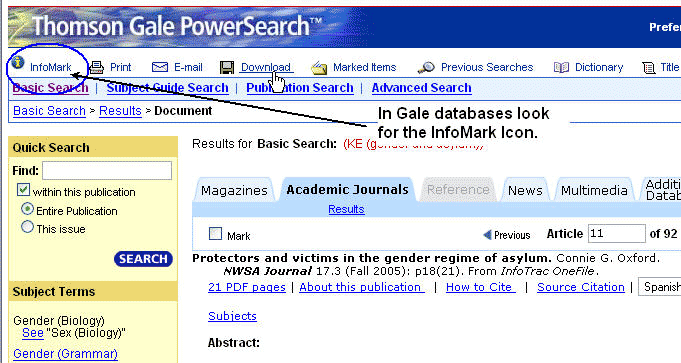Switch to the Multimedia tab
This screenshot has height=363, width=681.
tap(594, 190)
